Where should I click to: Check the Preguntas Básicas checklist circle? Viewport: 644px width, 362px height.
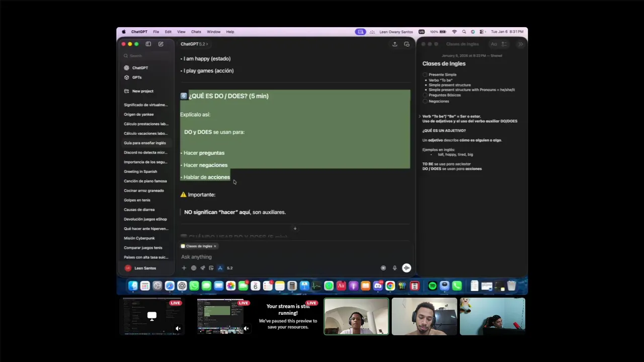pos(425,95)
